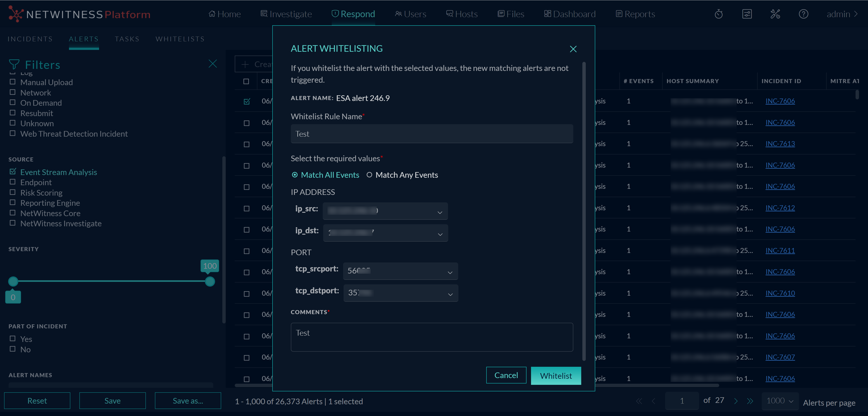Close the Filters panel
Viewport: 868px width, 416px height.
pyautogui.click(x=213, y=64)
